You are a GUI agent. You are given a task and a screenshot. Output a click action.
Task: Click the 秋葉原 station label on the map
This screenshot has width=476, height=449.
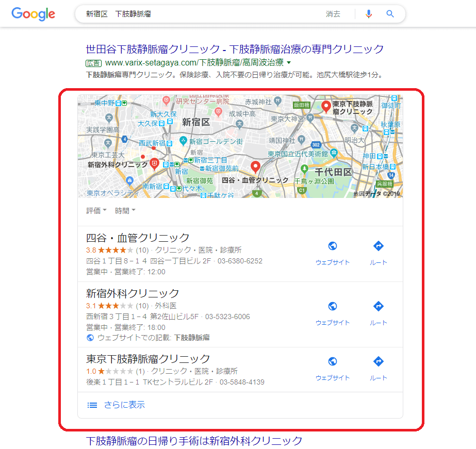[391, 125]
